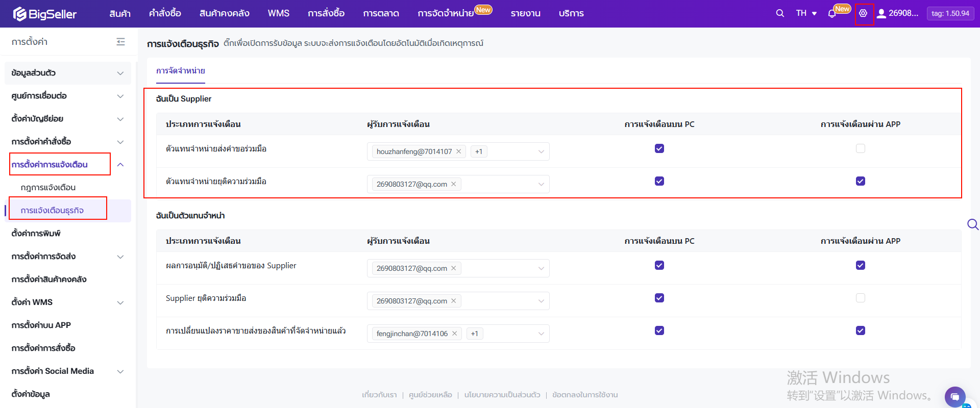The width and height of the screenshot is (980, 408).
Task: Open the TH language dropdown
Action: tap(806, 13)
